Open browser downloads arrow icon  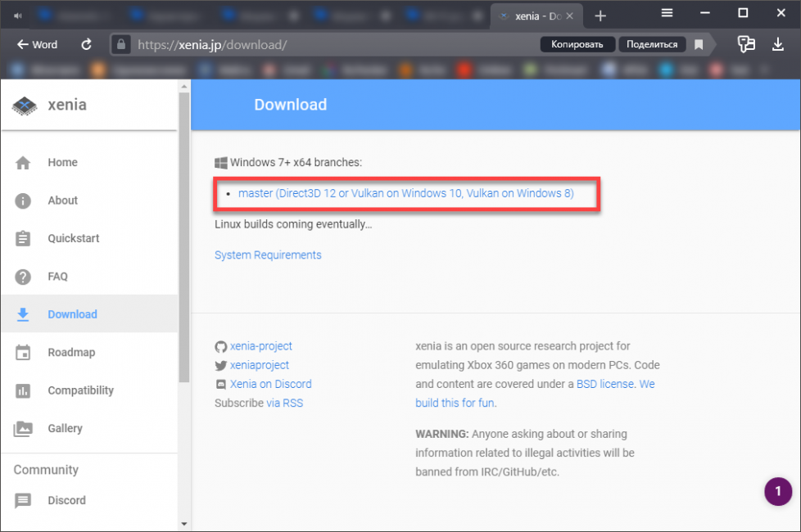[778, 45]
